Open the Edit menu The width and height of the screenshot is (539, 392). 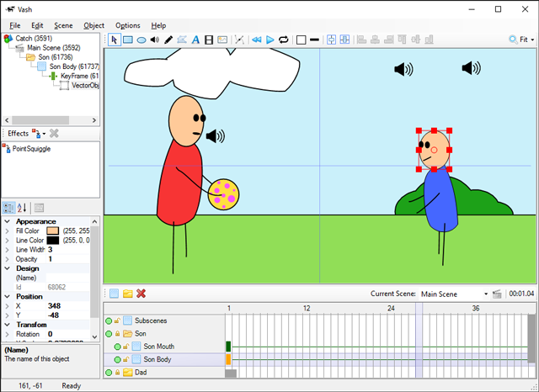(x=37, y=25)
